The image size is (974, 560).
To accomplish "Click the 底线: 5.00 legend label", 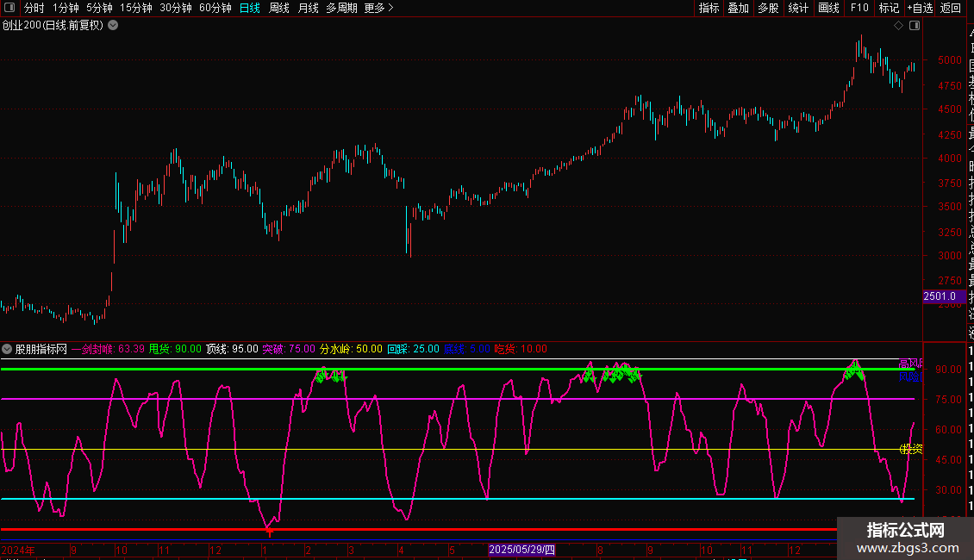I will tap(467, 349).
